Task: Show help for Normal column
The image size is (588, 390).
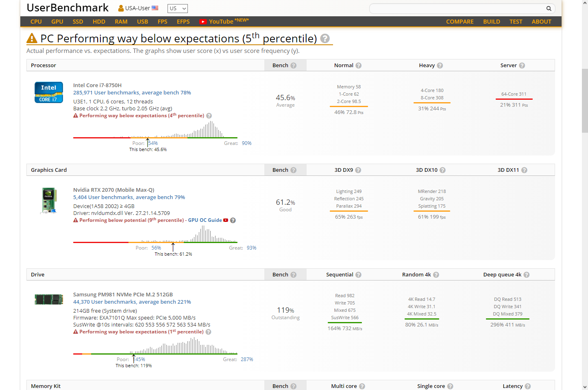Action: pyautogui.click(x=359, y=66)
